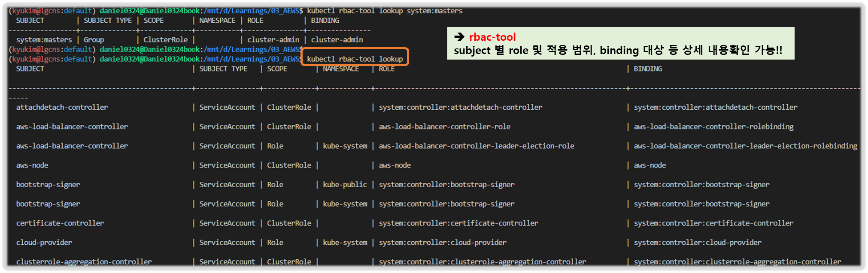Click the 'kube-system' namespace in cloud-provider row
Screen dimensions: 868x273
(345, 242)
